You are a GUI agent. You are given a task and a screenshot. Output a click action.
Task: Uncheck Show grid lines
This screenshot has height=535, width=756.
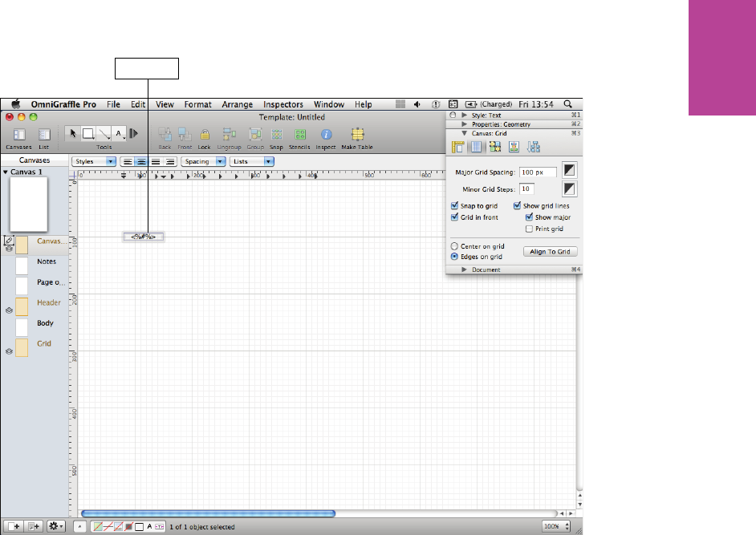(x=517, y=206)
